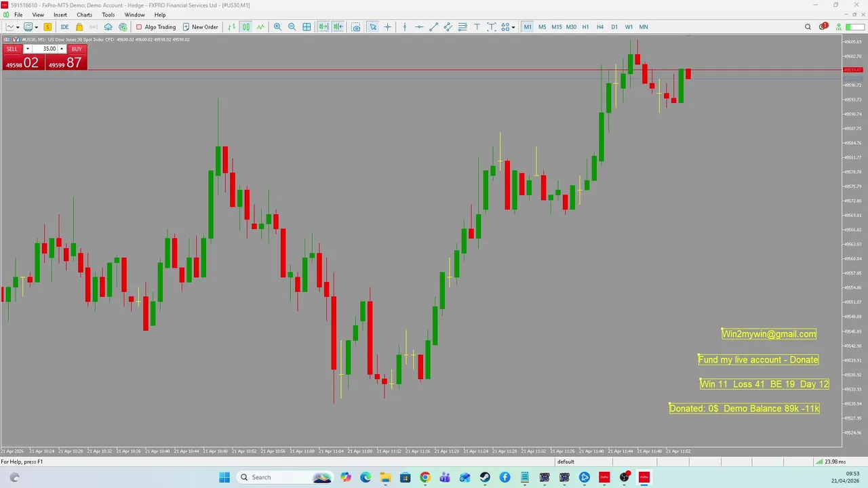868x488 pixels.
Task: Switch chart to line chart mode
Action: click(x=260, y=27)
